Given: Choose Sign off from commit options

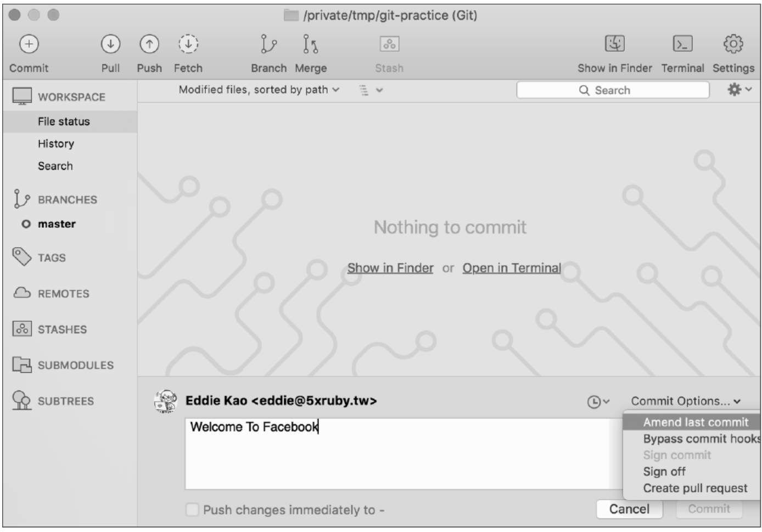Looking at the screenshot, I should [664, 472].
